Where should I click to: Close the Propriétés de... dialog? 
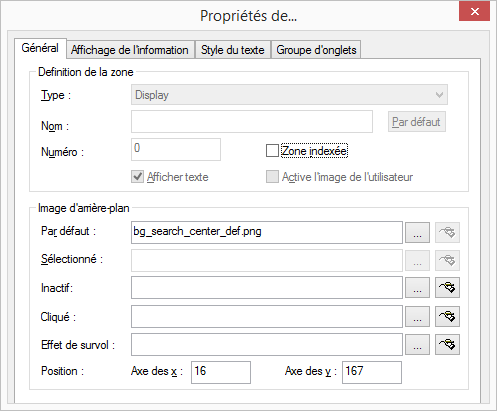pos(475,12)
